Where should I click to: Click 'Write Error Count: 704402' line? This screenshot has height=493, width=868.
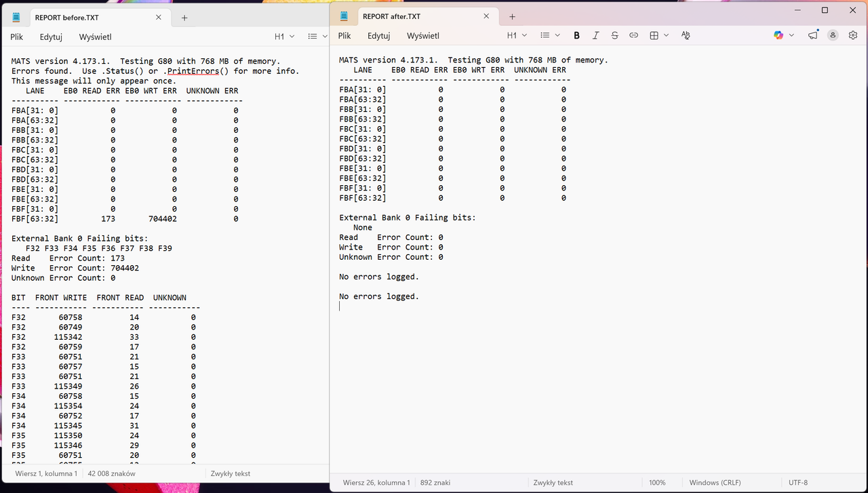tap(75, 268)
